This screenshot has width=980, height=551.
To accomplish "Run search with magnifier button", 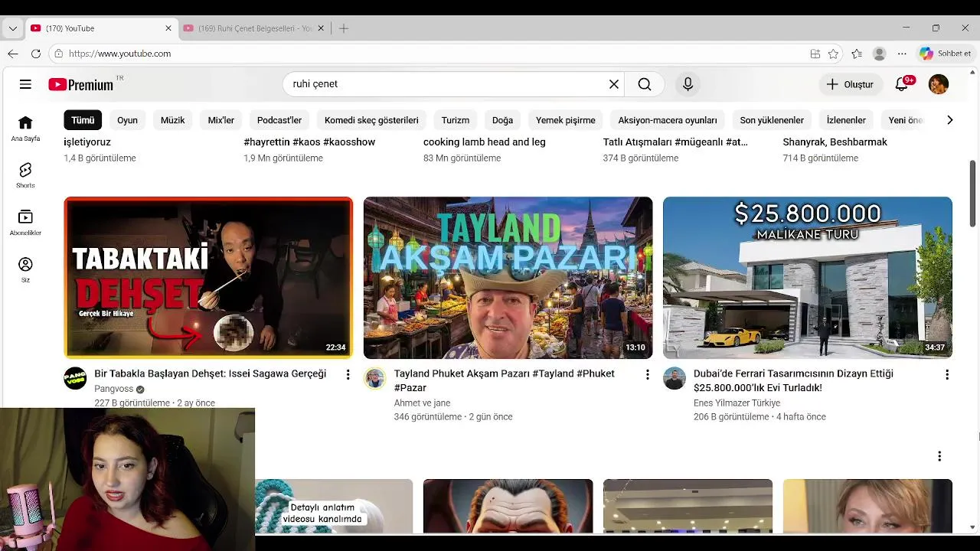I will (x=645, y=84).
